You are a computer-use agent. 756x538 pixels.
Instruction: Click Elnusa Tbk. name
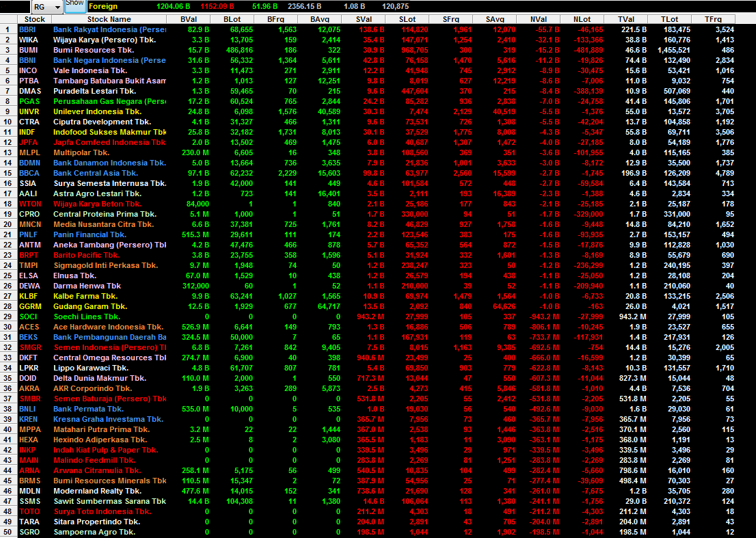(75, 275)
